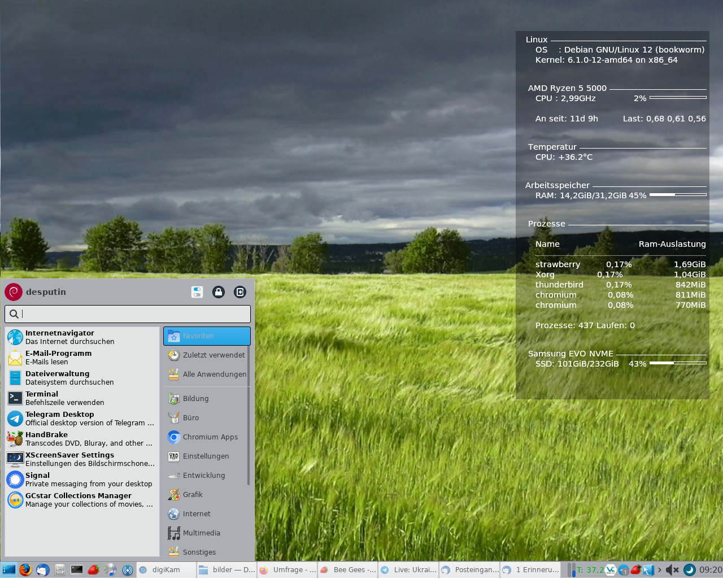The image size is (723, 588).
Task: Open the Whisker menu settings icon
Action: click(197, 292)
